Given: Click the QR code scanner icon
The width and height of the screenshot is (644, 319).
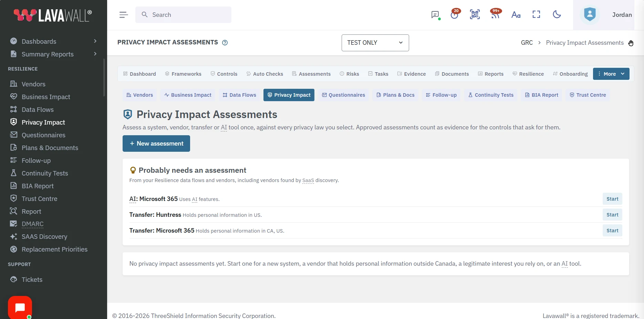Looking at the screenshot, I should [x=475, y=14].
